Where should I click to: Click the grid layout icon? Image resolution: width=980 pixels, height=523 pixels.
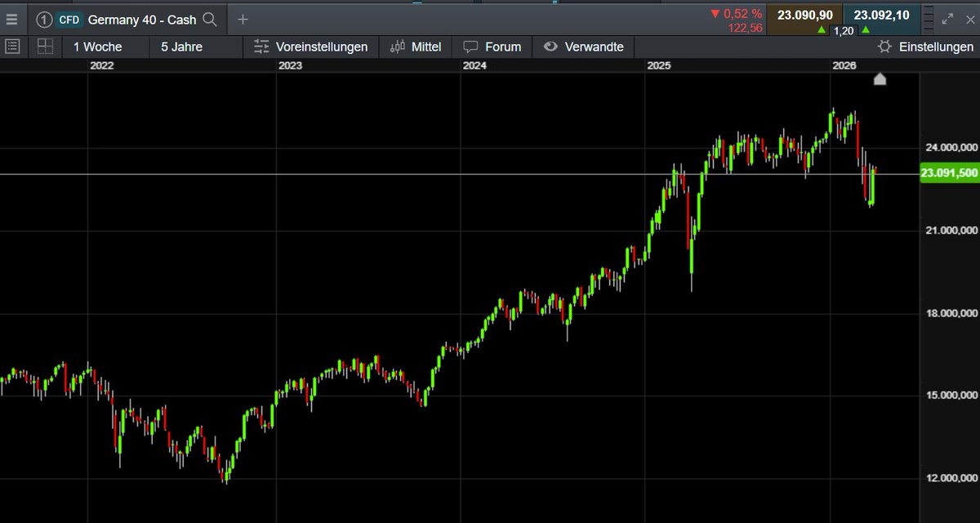click(x=45, y=46)
